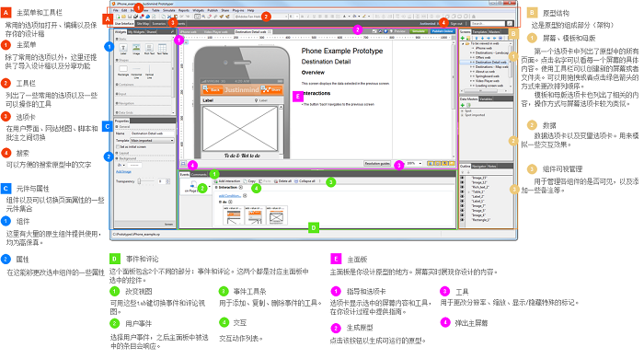Open the zoom percentage dropdown
The height and width of the screenshot is (359, 644).
(414, 164)
